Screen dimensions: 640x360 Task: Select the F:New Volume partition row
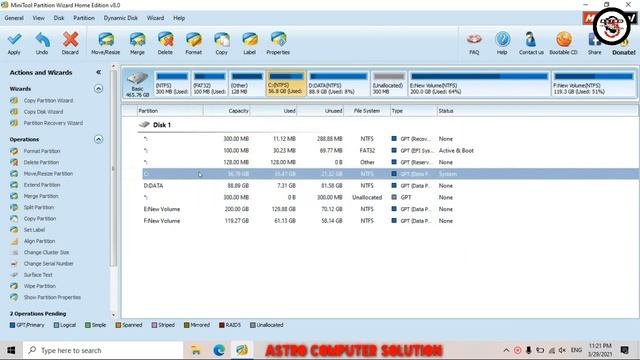(x=390, y=221)
